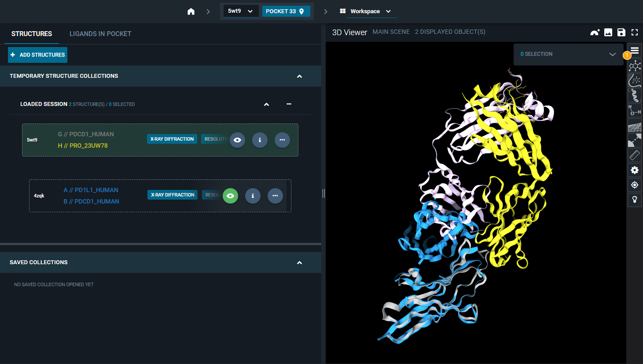Click the lightbulb hints icon

635,200
